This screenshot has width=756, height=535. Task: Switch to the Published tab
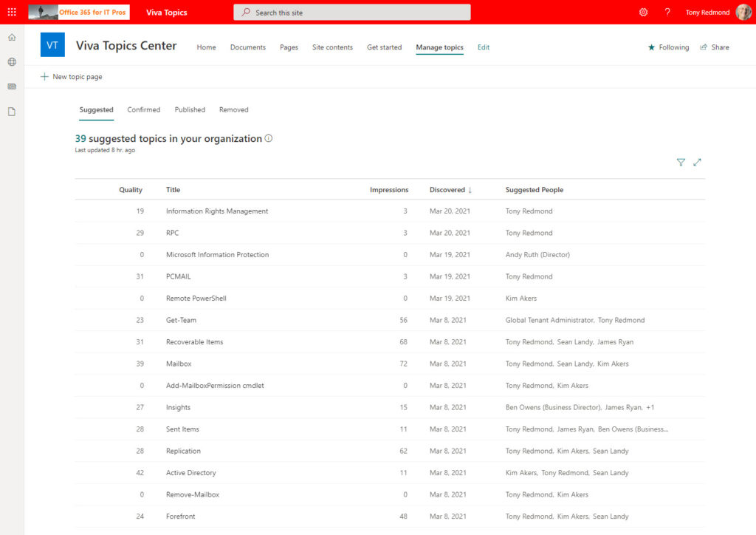tap(190, 110)
